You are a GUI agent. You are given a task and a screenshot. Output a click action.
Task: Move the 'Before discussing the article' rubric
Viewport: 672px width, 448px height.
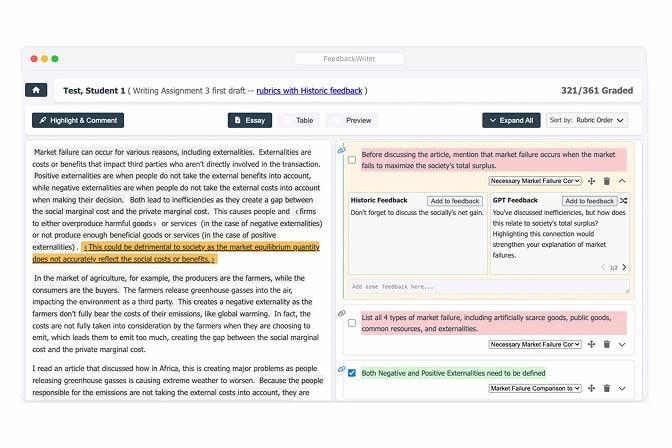[x=591, y=181]
